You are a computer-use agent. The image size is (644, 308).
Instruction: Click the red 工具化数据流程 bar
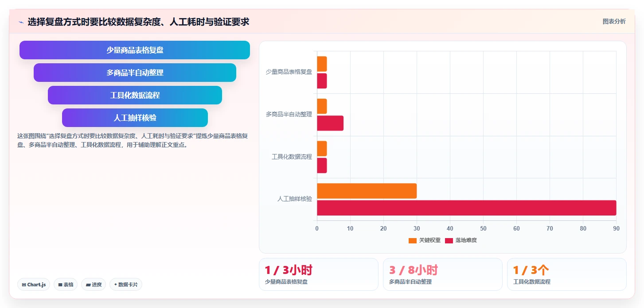[x=322, y=166]
